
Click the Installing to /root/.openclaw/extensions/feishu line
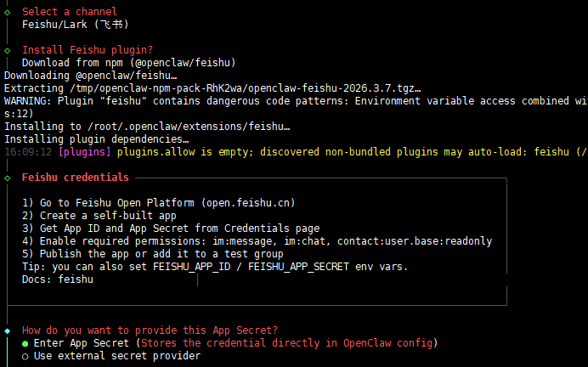[x=147, y=127]
